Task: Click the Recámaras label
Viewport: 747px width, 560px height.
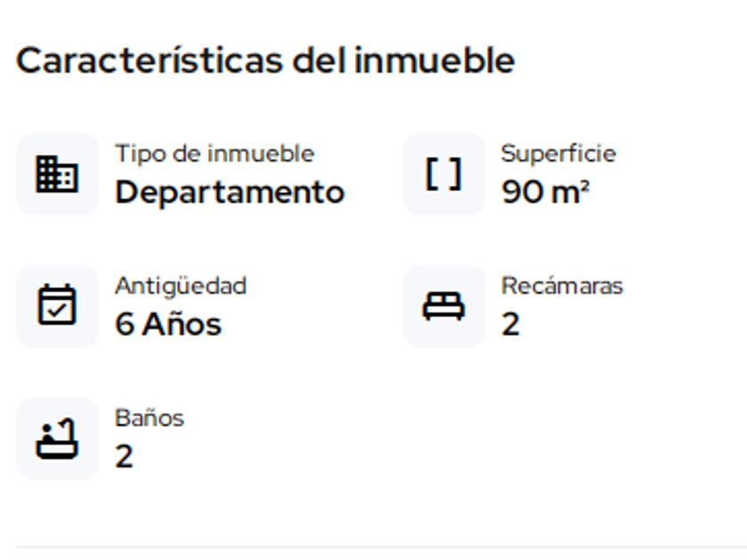Action: (562, 286)
